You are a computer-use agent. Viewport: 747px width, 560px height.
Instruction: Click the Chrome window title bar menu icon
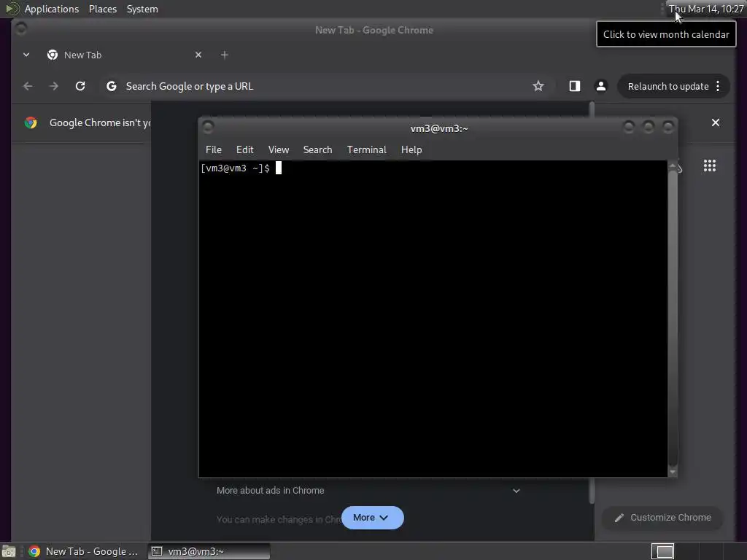21,29
